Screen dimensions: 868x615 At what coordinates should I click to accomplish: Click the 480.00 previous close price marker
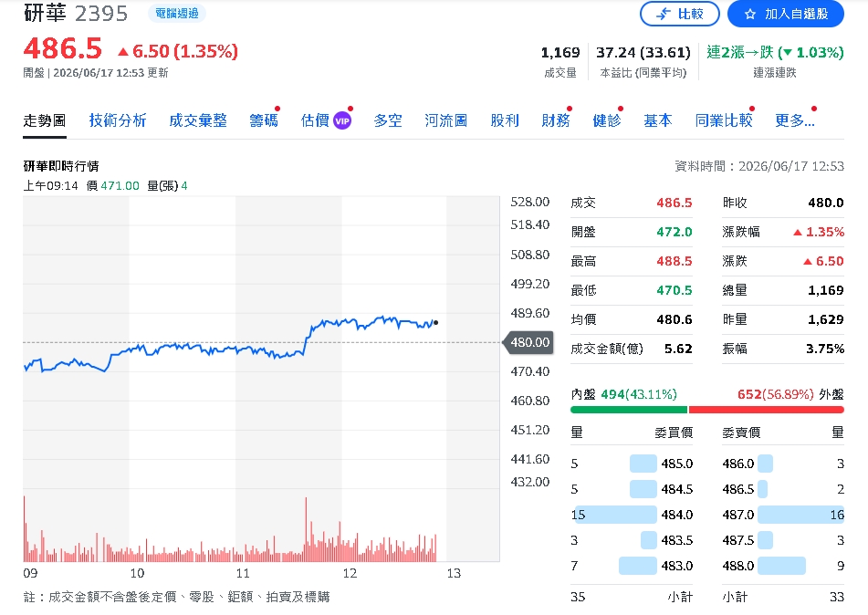pos(528,343)
